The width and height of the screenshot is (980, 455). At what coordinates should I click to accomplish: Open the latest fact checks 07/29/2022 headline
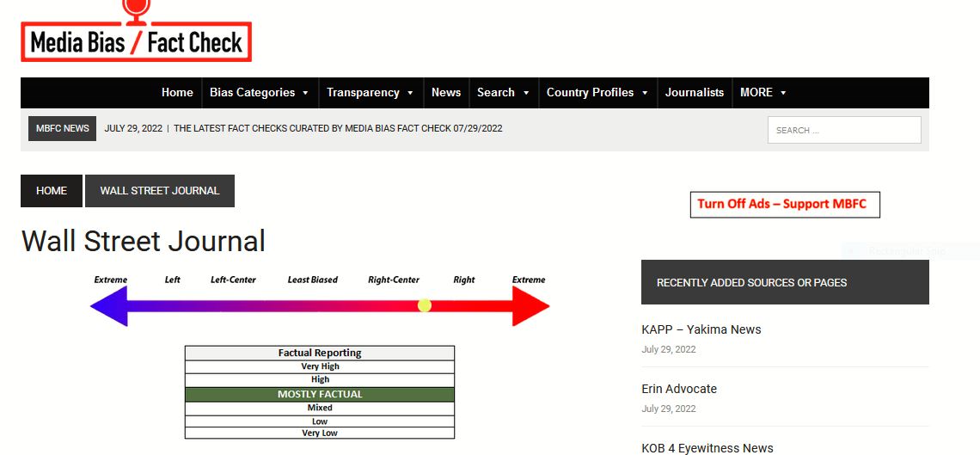(x=338, y=129)
